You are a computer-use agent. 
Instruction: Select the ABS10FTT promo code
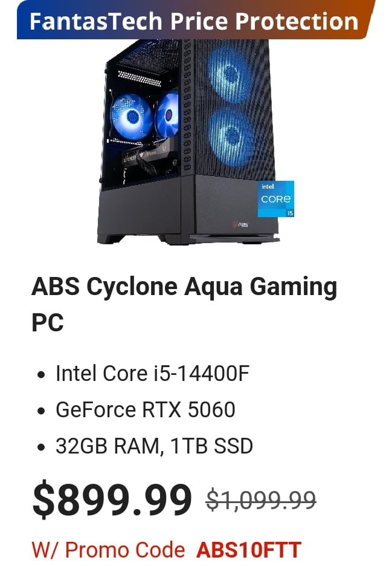(x=249, y=550)
